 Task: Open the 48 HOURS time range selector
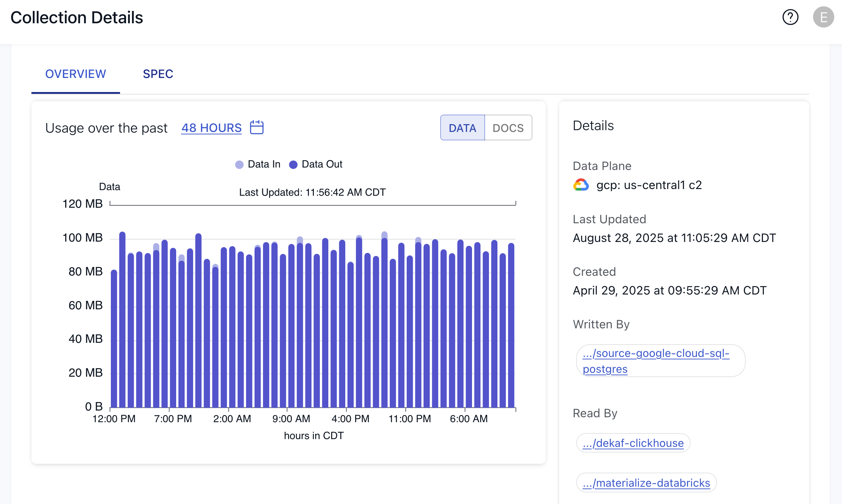211,128
